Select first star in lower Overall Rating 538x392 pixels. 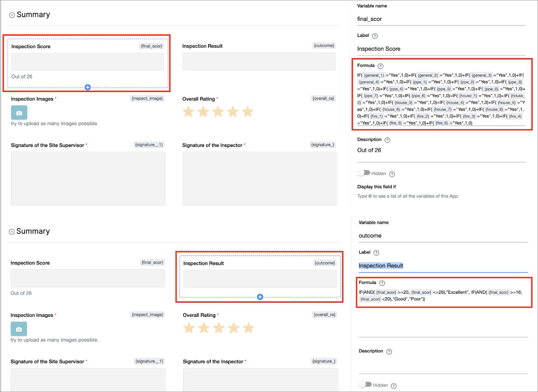pos(189,328)
